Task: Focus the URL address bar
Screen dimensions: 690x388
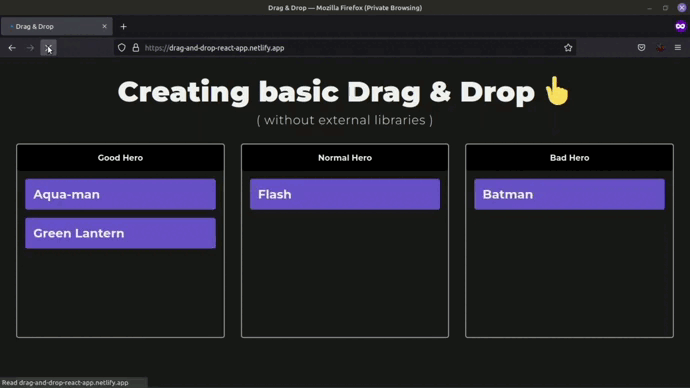Action: pos(345,48)
